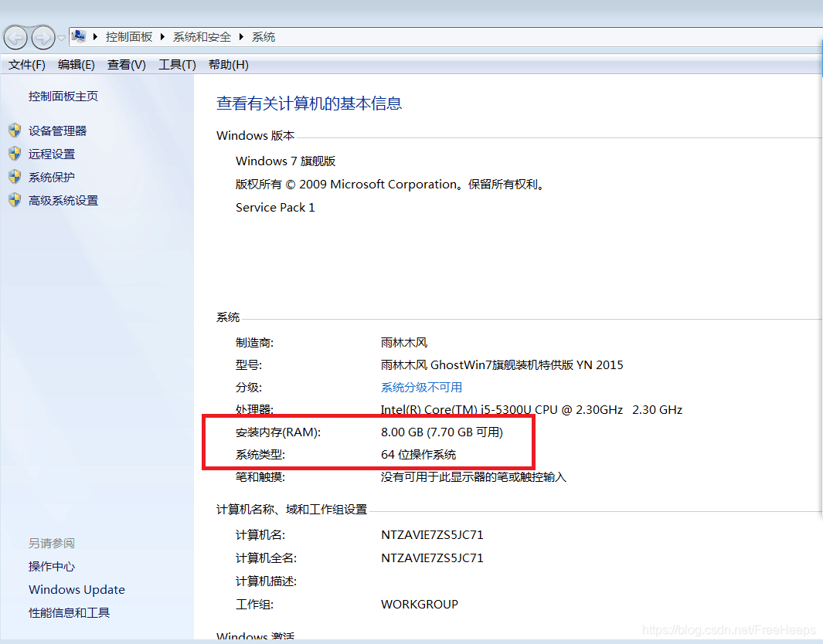
Task: Select 系统和安全 breadcrumb segment
Action: tap(202, 37)
